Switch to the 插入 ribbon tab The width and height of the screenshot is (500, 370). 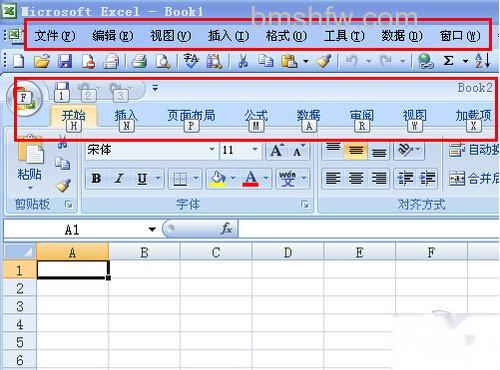126,116
